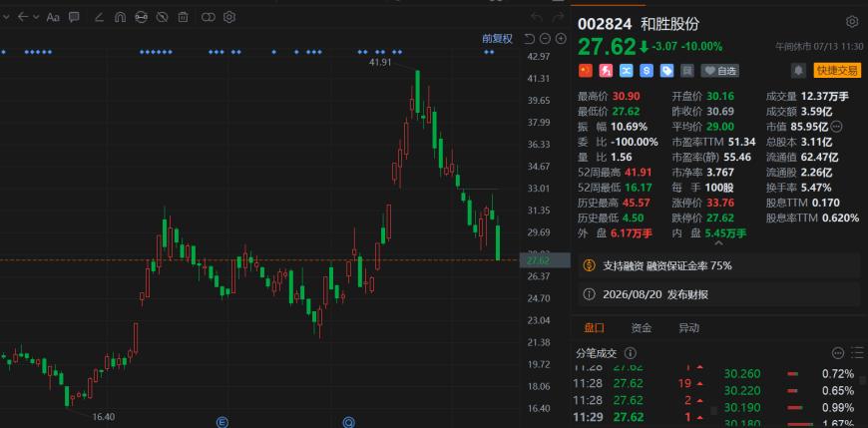Click the 跌停价 27.62 value

(x=719, y=218)
